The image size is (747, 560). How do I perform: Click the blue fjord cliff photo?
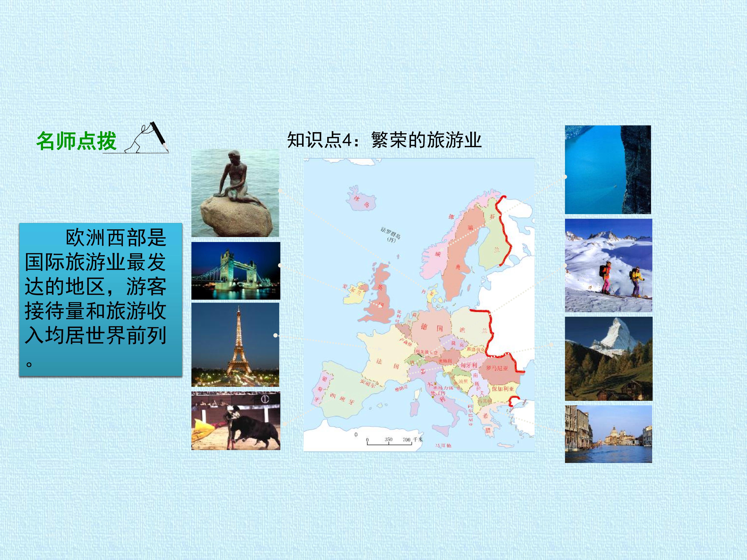[608, 170]
